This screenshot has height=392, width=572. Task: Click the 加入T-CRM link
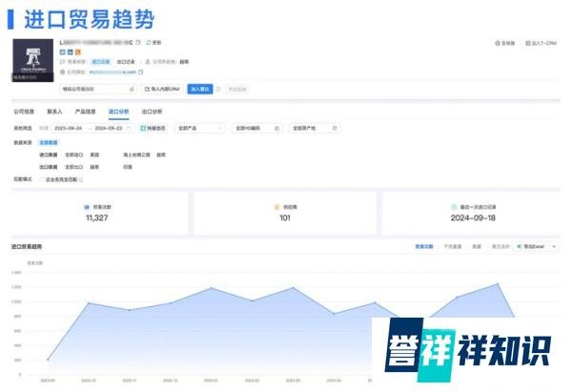coord(541,43)
